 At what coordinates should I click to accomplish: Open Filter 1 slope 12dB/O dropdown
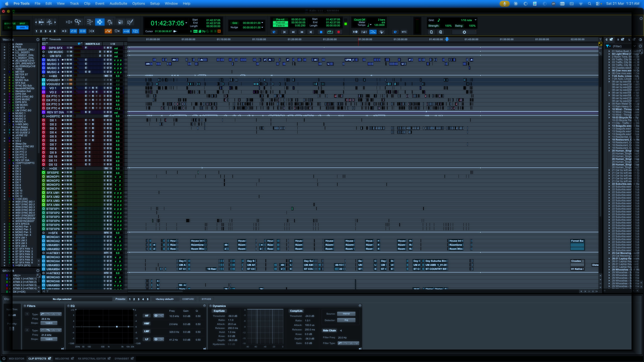(49, 323)
